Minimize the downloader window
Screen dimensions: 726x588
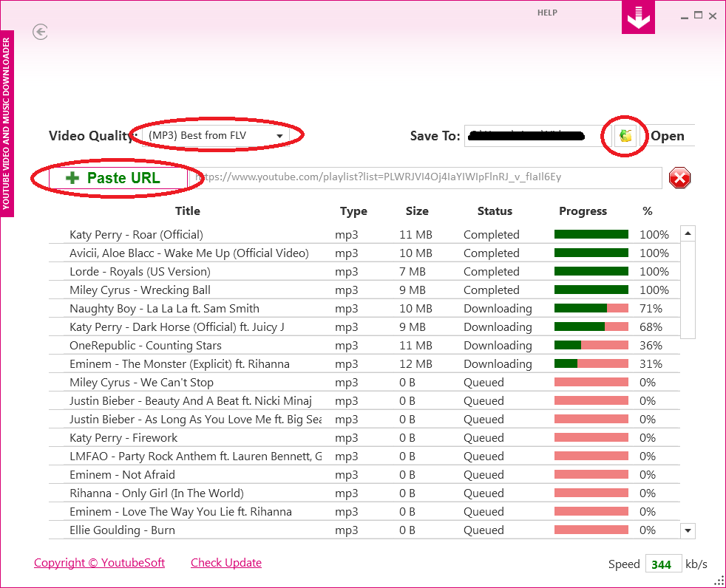coord(685,17)
